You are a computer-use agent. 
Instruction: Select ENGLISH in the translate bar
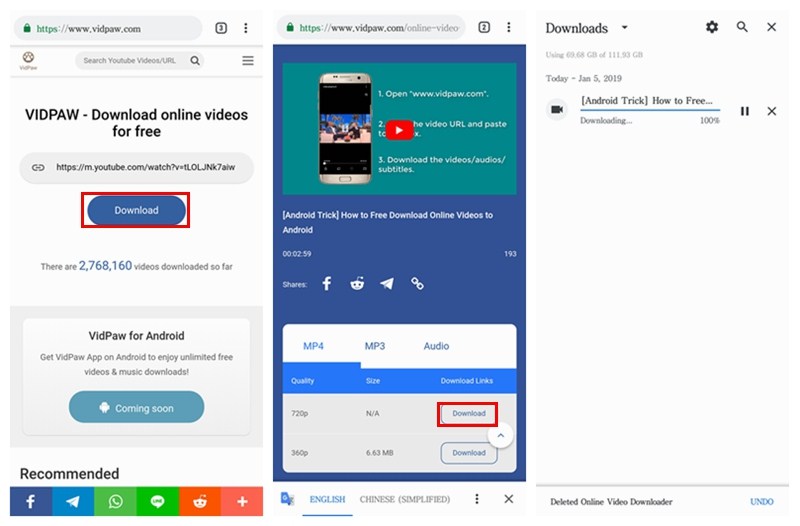[328, 499]
